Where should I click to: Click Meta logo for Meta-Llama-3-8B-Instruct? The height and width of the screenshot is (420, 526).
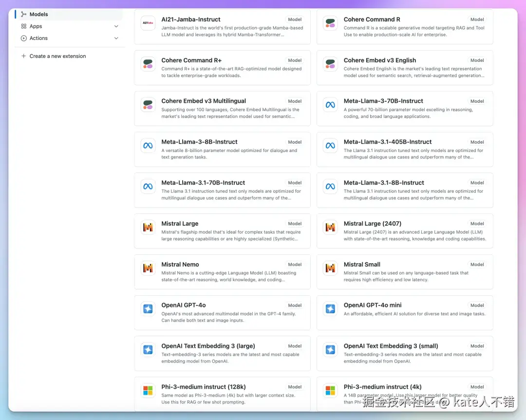tap(148, 145)
